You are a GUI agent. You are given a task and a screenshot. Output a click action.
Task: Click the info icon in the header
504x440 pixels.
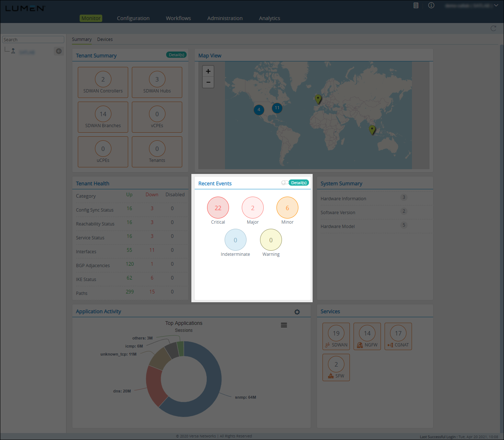[x=431, y=5]
